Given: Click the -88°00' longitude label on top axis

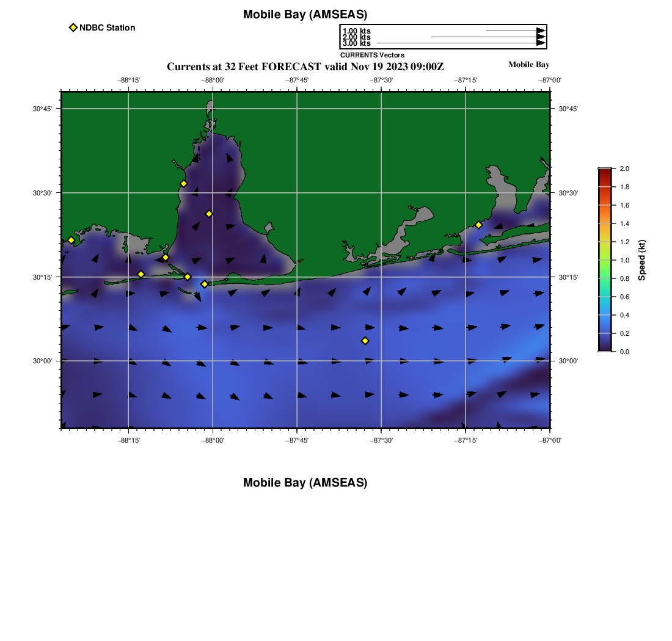Looking at the screenshot, I should pos(213,80).
